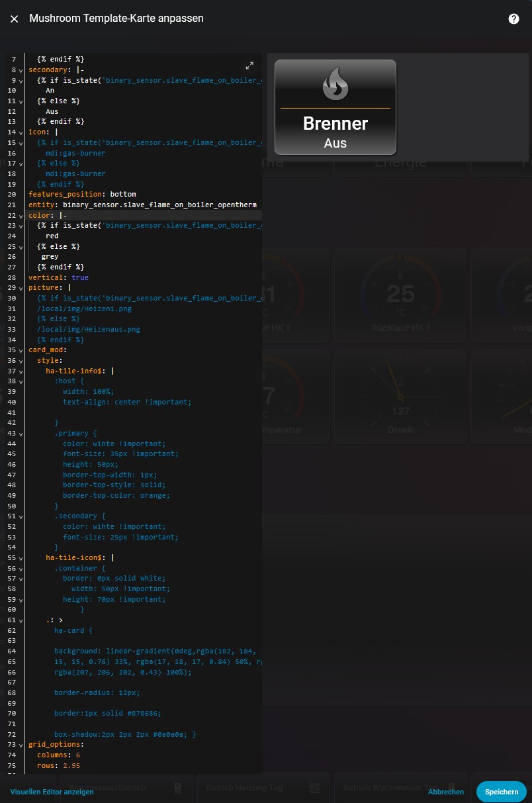Collapse the grid_options block at line 73
Image resolution: width=532 pixels, height=803 pixels.
click(21, 745)
